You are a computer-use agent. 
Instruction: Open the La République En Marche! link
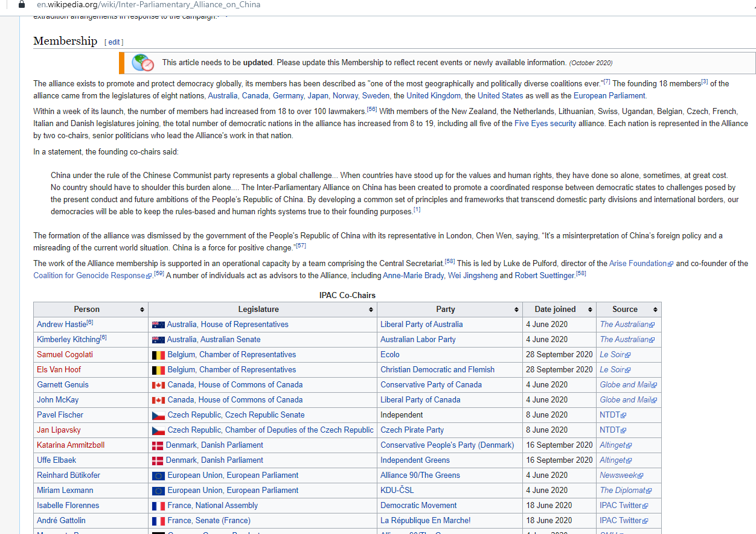click(425, 521)
